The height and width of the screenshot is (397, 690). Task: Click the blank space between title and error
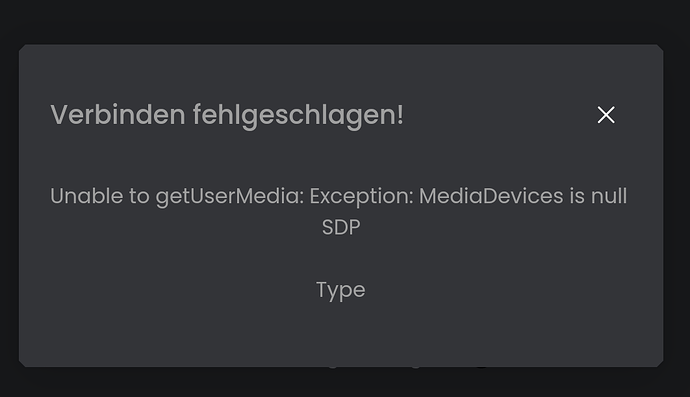click(341, 158)
